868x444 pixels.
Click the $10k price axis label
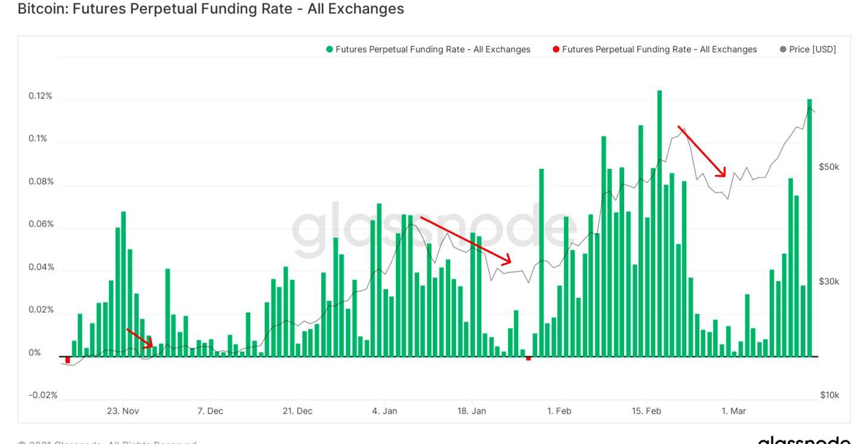(x=829, y=395)
